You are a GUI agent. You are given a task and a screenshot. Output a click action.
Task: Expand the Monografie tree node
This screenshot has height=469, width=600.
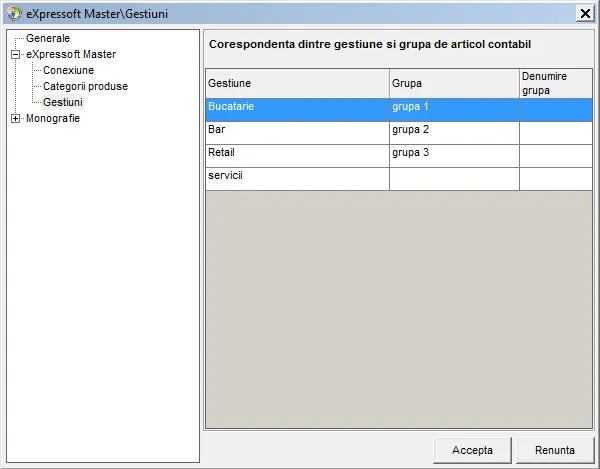tap(15, 119)
